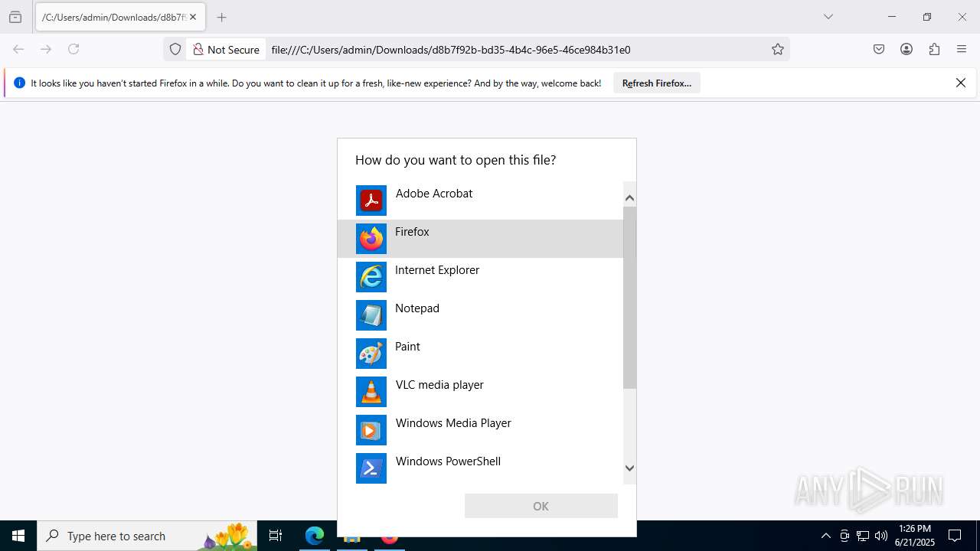Image resolution: width=980 pixels, height=551 pixels.
Task: Click the 'Internet Explorer' label
Action: [437, 270]
